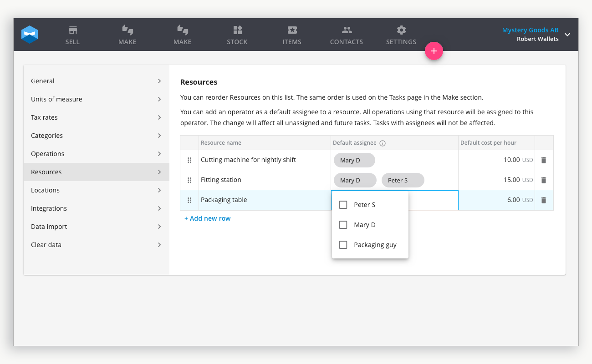Open Data import settings

point(97,227)
